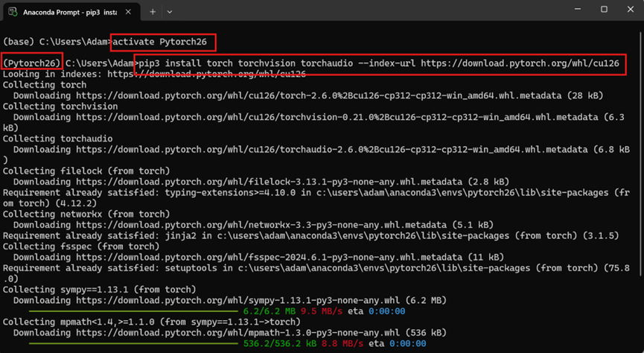The height and width of the screenshot is (353, 644).
Task: Click 'Collecting torchvision' output line
Action: point(60,106)
